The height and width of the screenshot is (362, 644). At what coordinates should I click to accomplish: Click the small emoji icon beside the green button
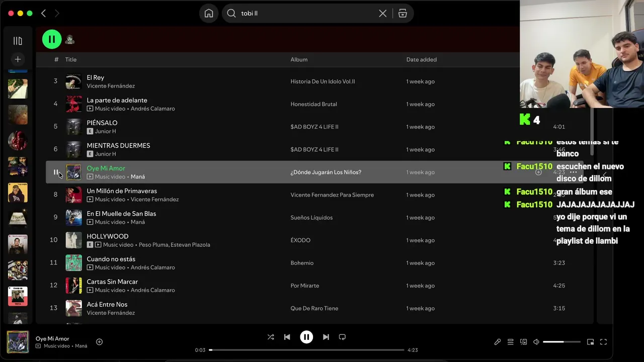tap(70, 39)
